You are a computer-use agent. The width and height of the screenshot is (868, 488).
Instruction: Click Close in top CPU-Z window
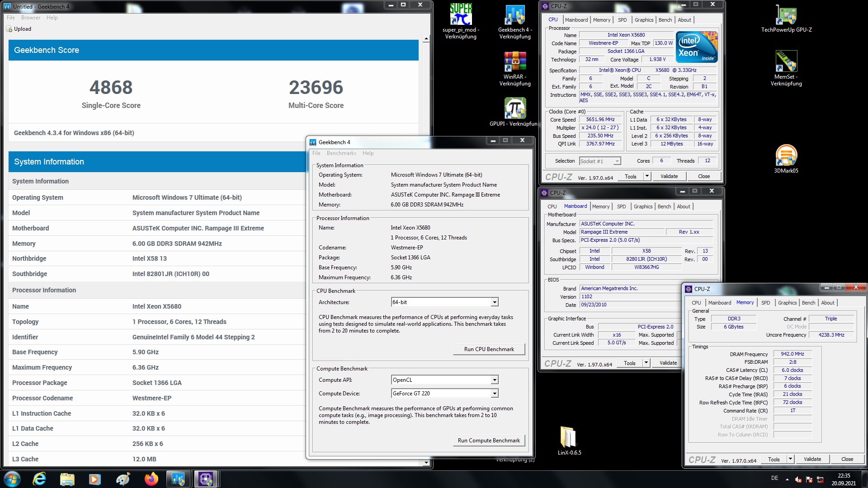coord(703,176)
